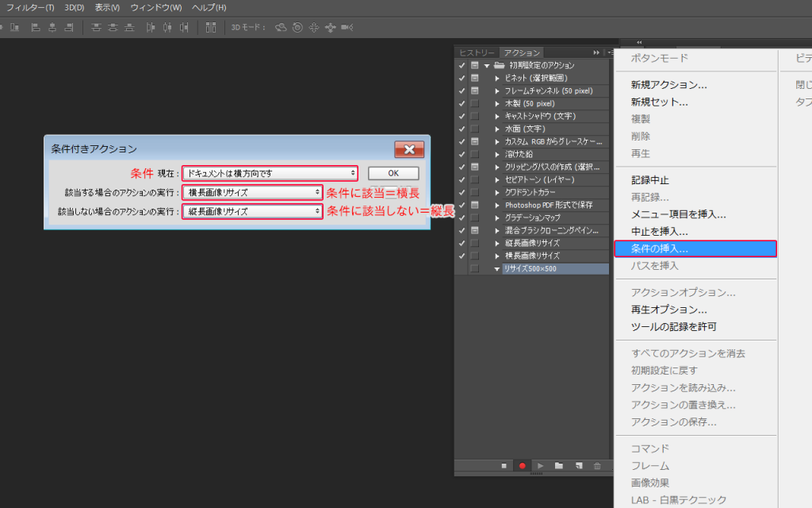The height and width of the screenshot is (508, 812).
Task: Open the 該当しない場合のアクションの実行 dropdown
Action: 252,211
